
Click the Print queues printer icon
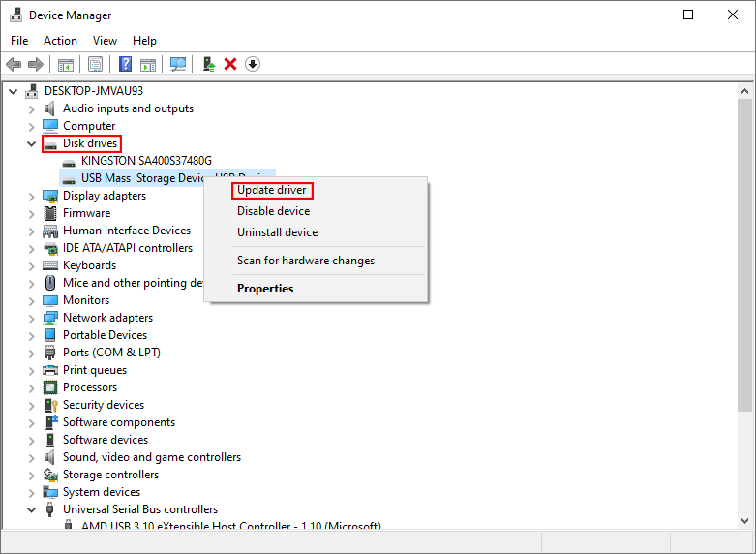[x=50, y=370]
